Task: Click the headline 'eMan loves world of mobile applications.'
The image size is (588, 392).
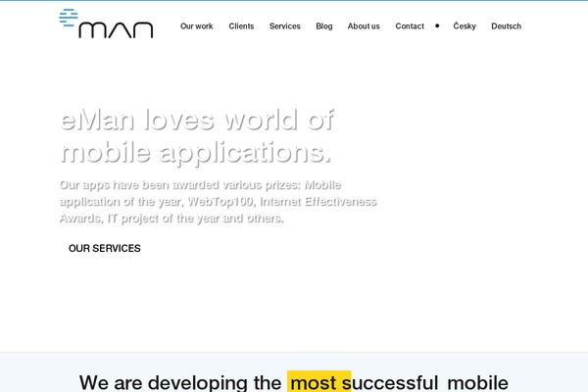Action: 197,136
